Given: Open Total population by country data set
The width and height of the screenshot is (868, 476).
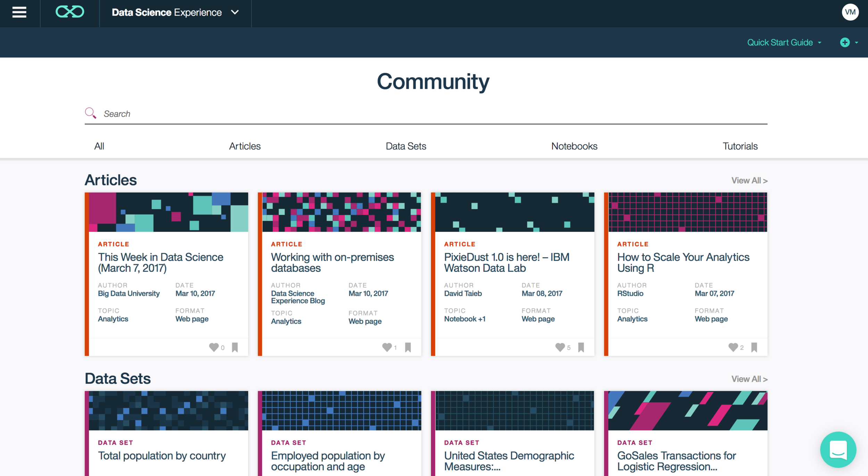Looking at the screenshot, I should 162,456.
